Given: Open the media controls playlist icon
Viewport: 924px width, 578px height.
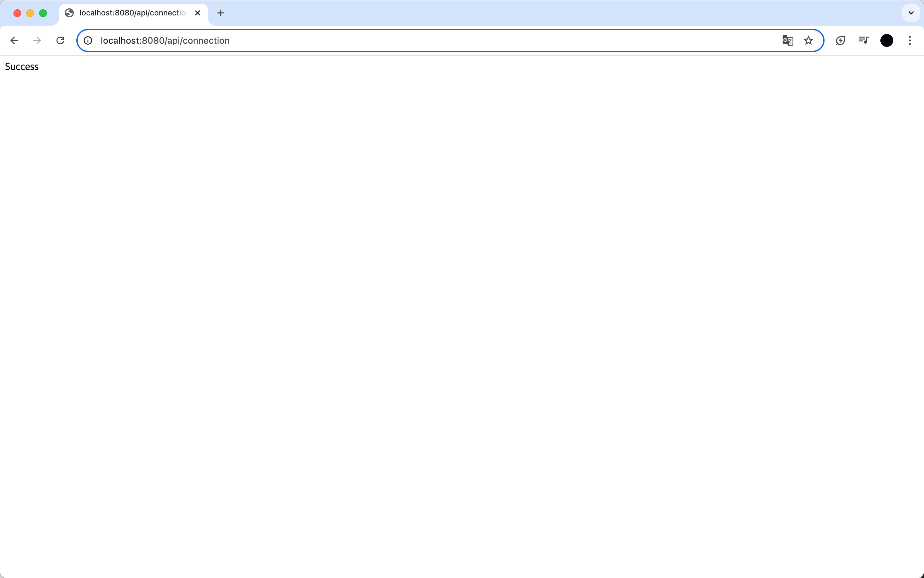Looking at the screenshot, I should (864, 40).
